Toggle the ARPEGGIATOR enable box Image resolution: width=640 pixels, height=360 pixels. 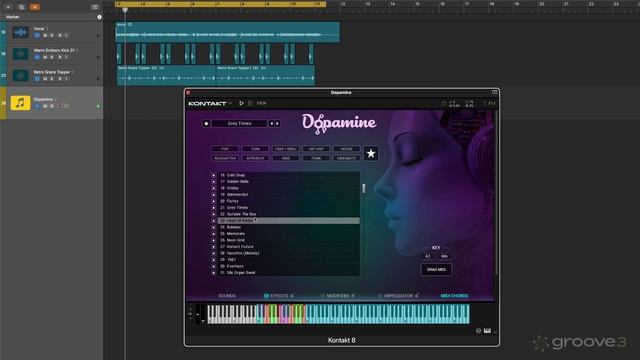coord(380,296)
